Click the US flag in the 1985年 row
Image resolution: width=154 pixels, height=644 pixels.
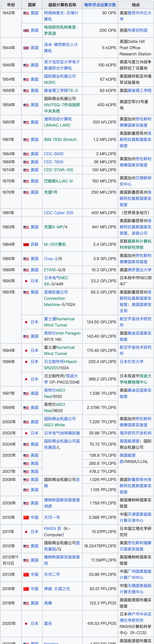[x=26, y=259]
